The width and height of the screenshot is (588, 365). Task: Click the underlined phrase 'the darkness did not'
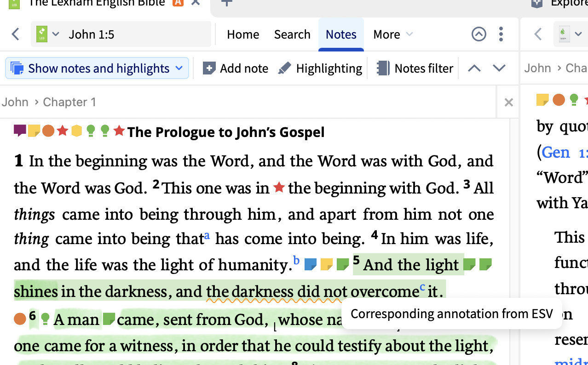[277, 291]
